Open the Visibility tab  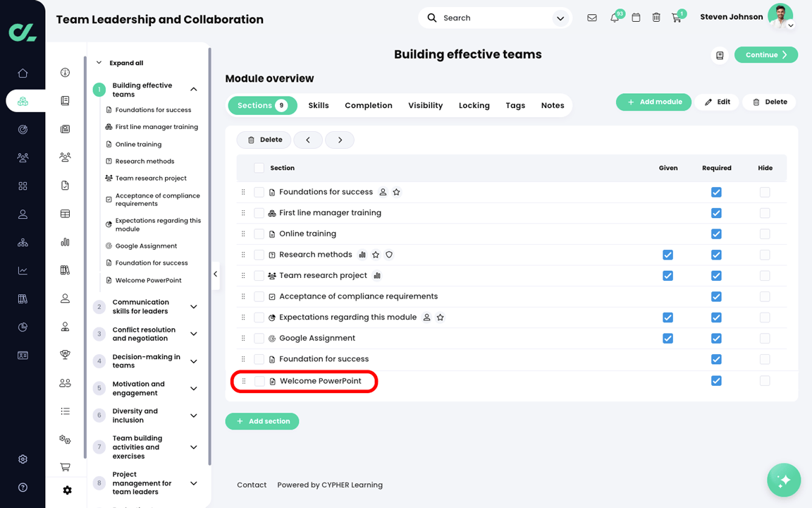coord(426,105)
